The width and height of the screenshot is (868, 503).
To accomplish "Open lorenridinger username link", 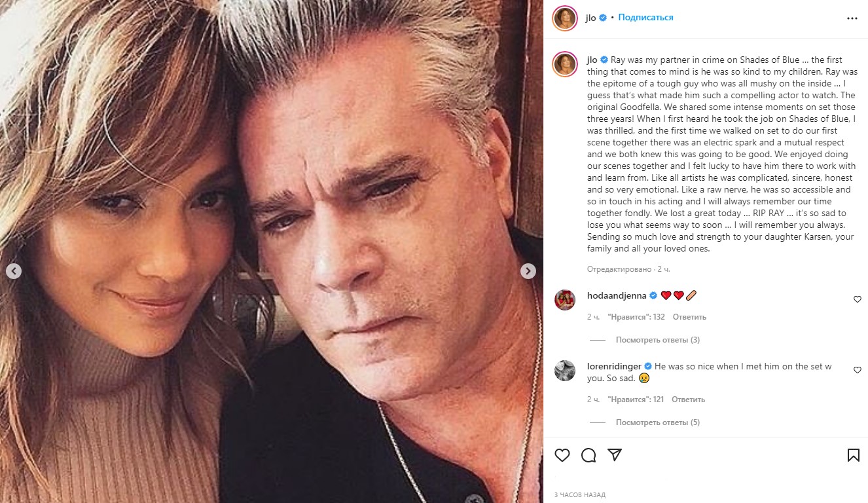I will pyautogui.click(x=614, y=366).
